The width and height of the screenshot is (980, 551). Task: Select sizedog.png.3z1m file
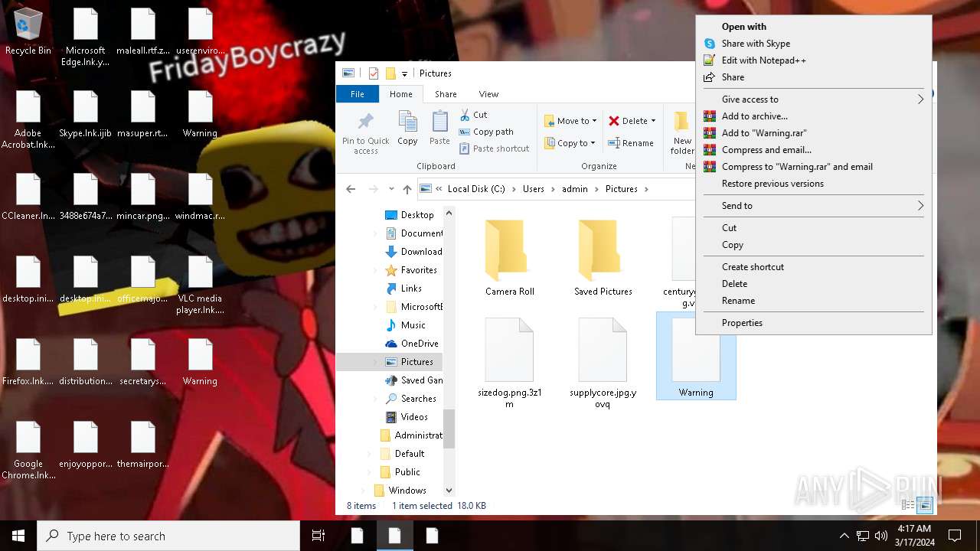click(510, 363)
